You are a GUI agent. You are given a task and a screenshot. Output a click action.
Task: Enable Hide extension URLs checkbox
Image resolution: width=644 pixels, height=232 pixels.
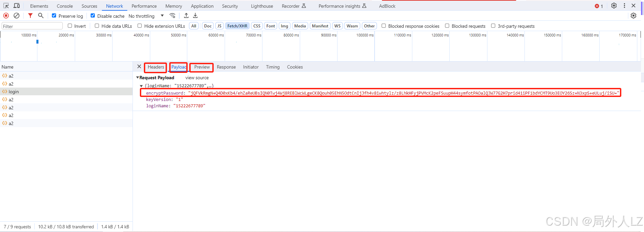140,26
